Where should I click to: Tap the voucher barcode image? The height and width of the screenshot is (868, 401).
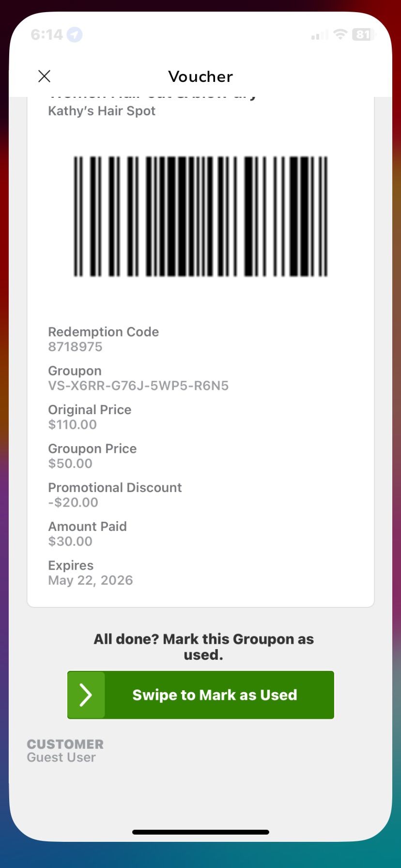(200, 216)
